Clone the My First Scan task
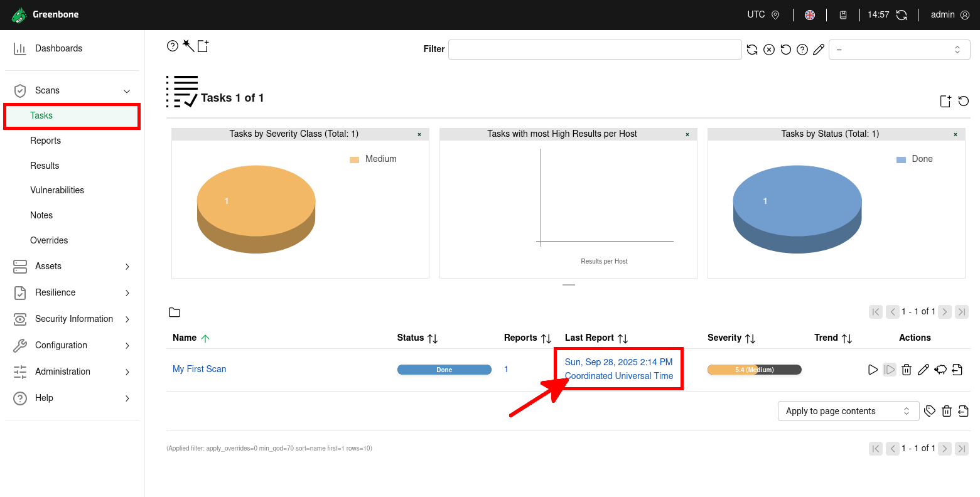The width and height of the screenshot is (980, 497). (940, 370)
